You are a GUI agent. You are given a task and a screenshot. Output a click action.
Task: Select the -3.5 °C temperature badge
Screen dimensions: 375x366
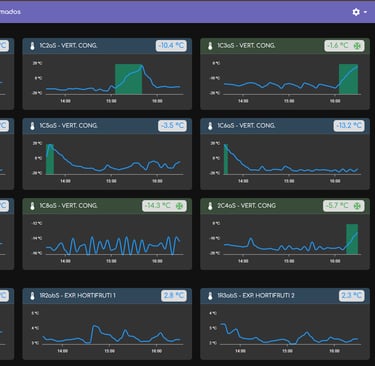172,126
